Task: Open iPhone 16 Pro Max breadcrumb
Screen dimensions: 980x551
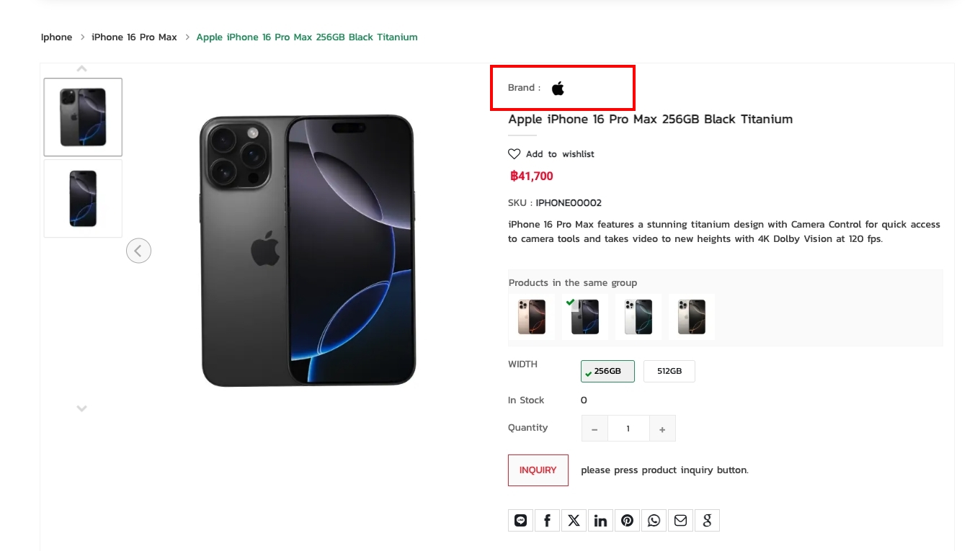Action: tap(134, 37)
